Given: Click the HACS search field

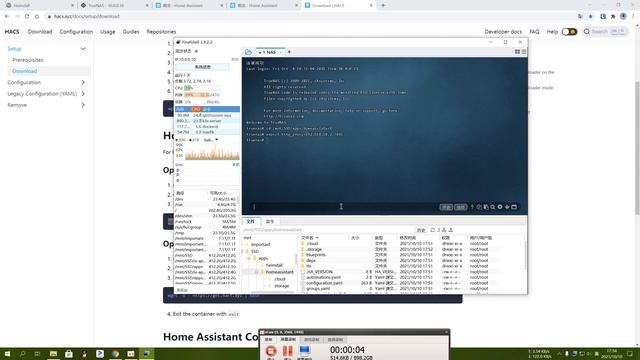Looking at the screenshot, I should click(605, 31).
